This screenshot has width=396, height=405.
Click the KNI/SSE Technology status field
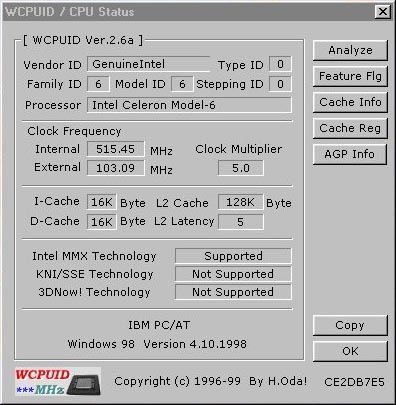[x=233, y=274]
